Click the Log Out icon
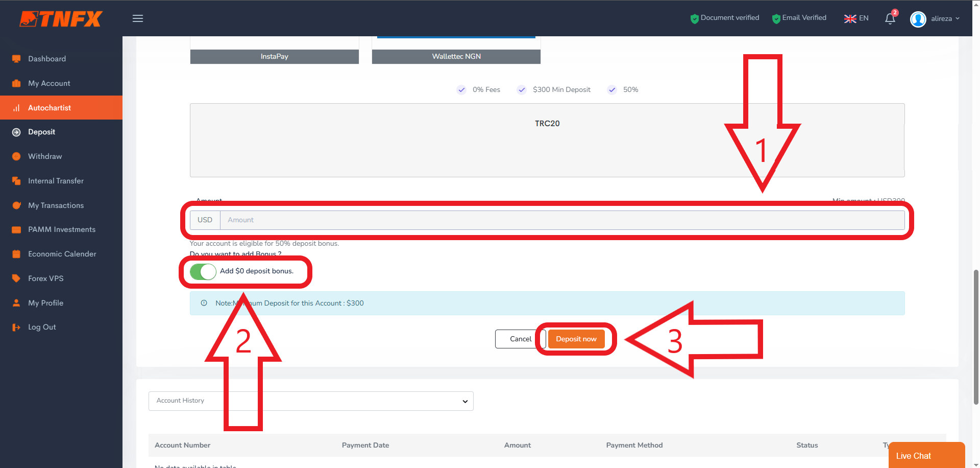Screen dimensions: 980x468 tap(16, 327)
